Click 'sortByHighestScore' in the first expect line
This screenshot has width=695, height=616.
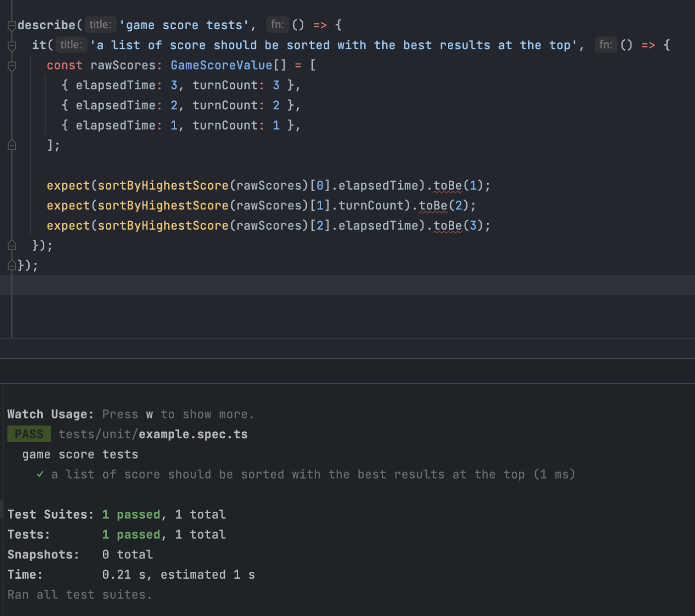(x=163, y=185)
